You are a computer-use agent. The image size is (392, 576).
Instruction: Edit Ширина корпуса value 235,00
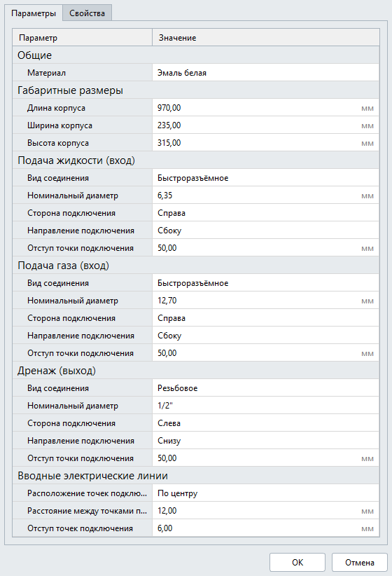coord(266,125)
